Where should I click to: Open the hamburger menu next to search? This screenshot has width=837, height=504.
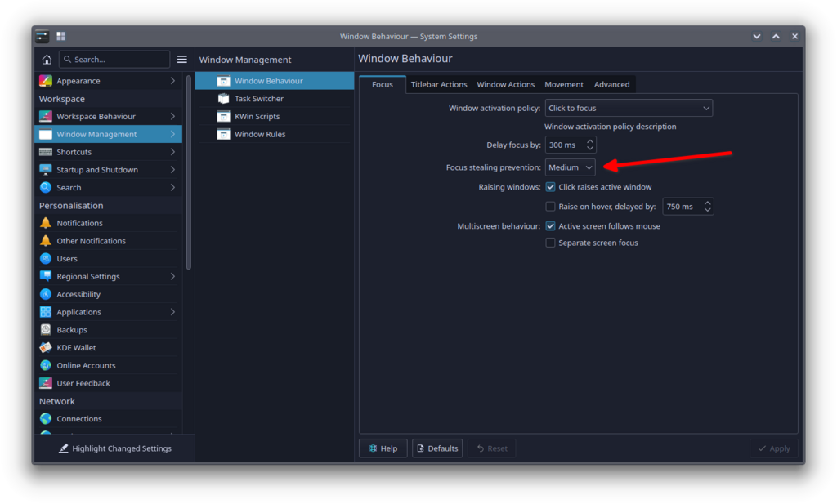[182, 60]
